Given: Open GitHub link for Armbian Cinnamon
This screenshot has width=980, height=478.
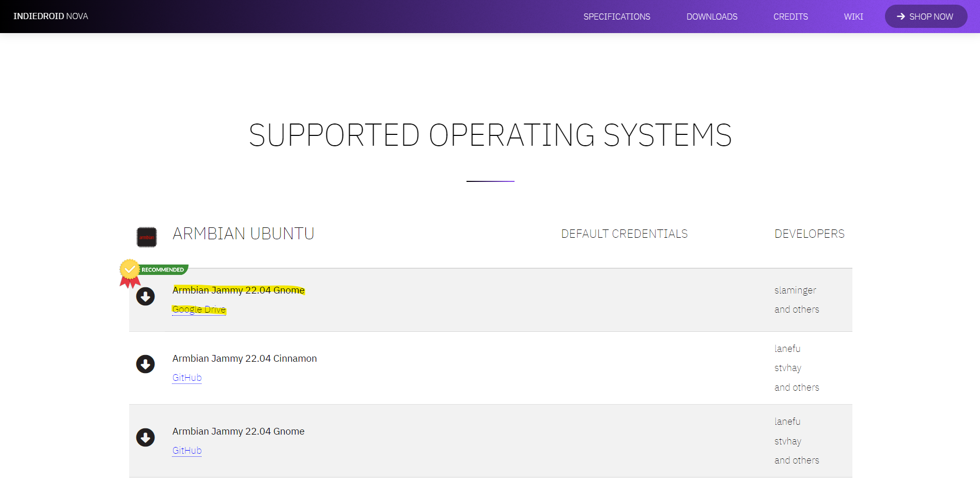Looking at the screenshot, I should tap(187, 378).
